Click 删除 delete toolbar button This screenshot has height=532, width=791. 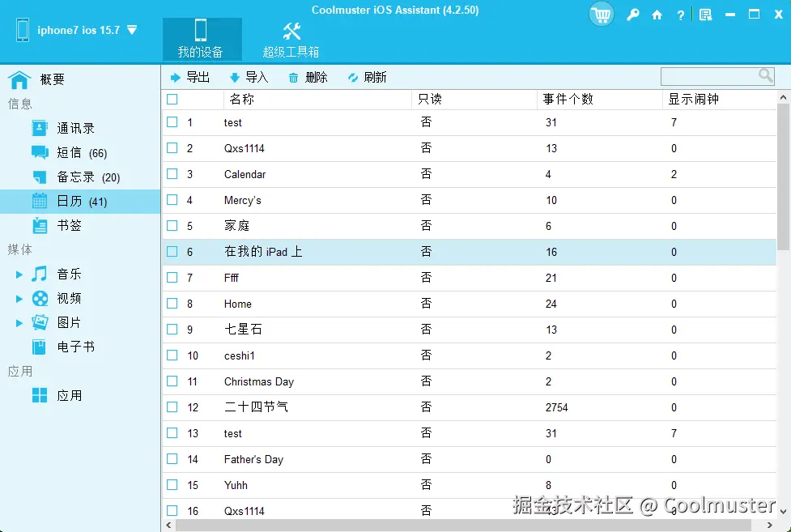308,77
